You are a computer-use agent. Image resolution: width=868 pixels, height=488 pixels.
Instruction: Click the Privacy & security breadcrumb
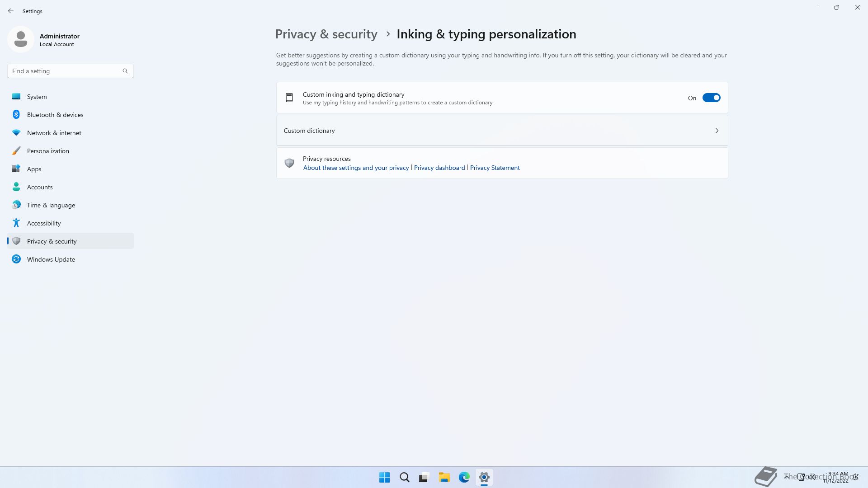tap(326, 34)
